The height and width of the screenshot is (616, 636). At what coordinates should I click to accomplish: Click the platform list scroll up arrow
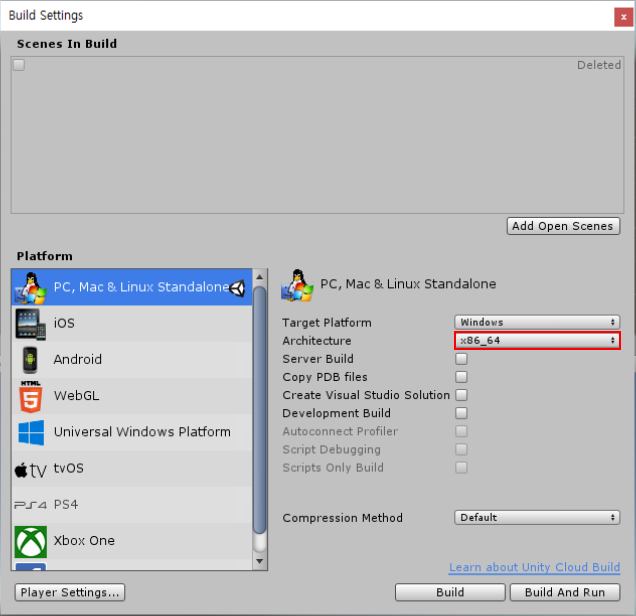coord(260,277)
